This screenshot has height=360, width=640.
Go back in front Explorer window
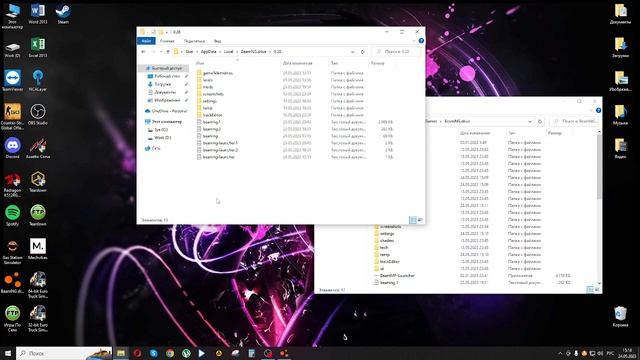143,52
